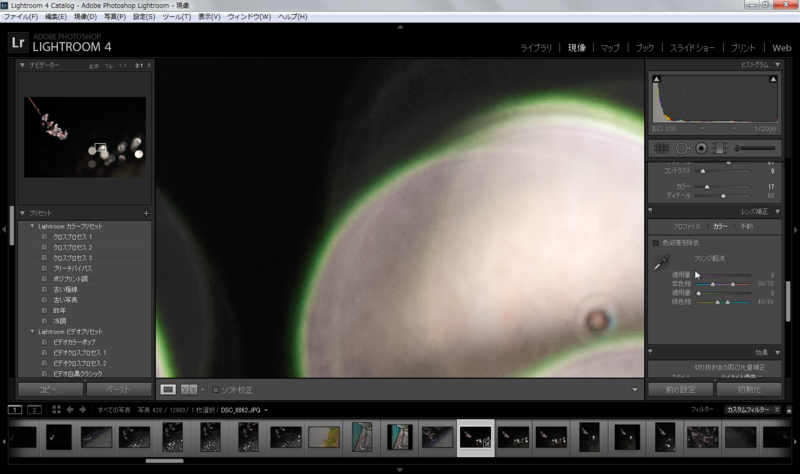Enable the ソフト校正 soft proofing checkbox

point(216,390)
